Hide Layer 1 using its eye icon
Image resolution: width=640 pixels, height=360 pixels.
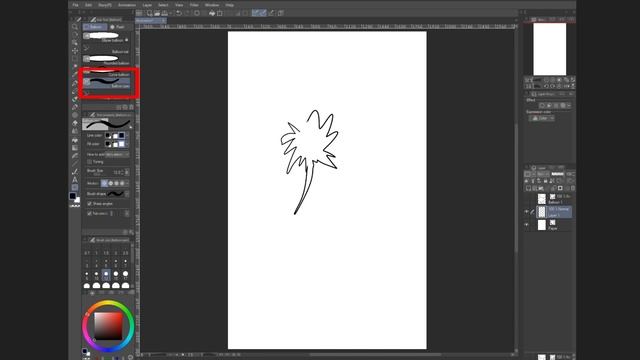pyautogui.click(x=527, y=212)
